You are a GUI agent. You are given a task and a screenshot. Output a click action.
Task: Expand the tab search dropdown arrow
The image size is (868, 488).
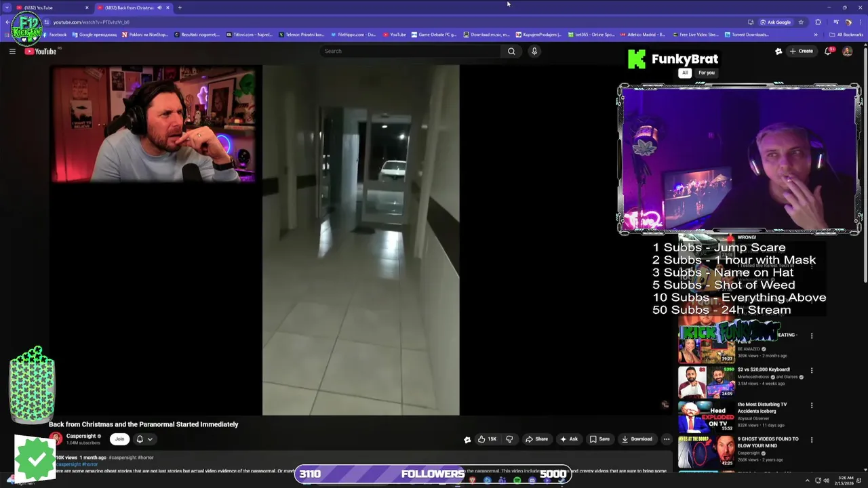pyautogui.click(x=7, y=7)
